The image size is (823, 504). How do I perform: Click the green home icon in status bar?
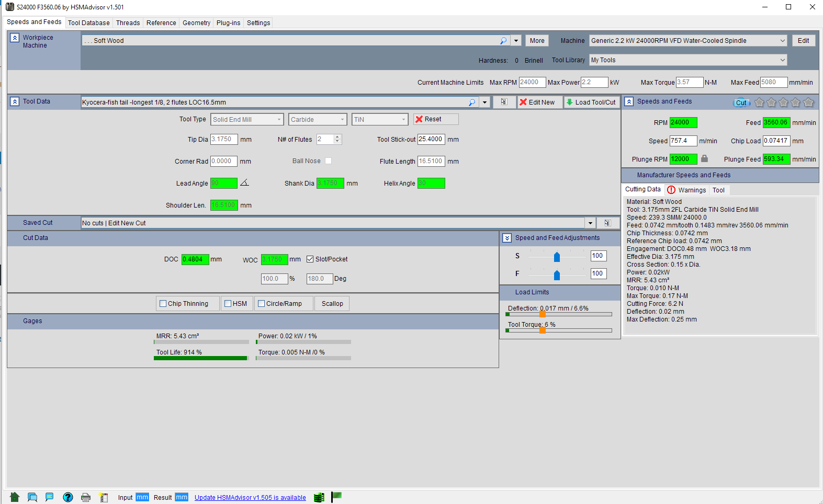click(x=15, y=497)
